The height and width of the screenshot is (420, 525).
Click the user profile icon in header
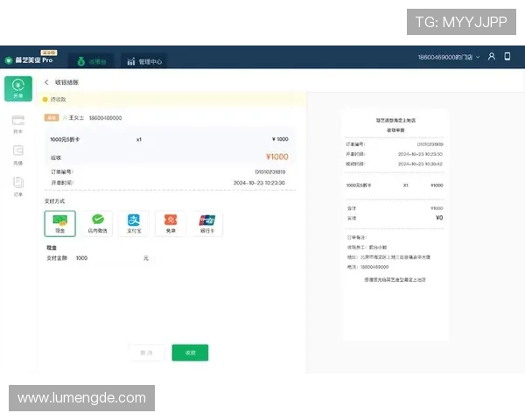click(491, 56)
